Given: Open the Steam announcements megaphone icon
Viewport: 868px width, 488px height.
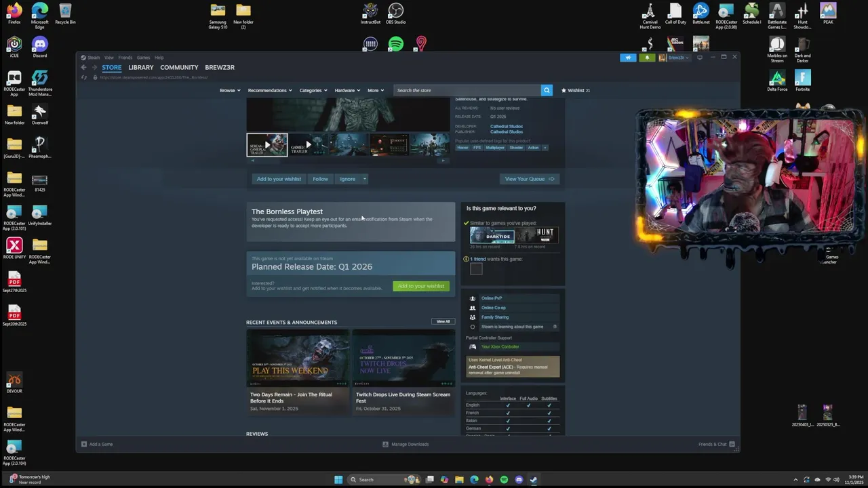Looking at the screenshot, I should 628,58.
